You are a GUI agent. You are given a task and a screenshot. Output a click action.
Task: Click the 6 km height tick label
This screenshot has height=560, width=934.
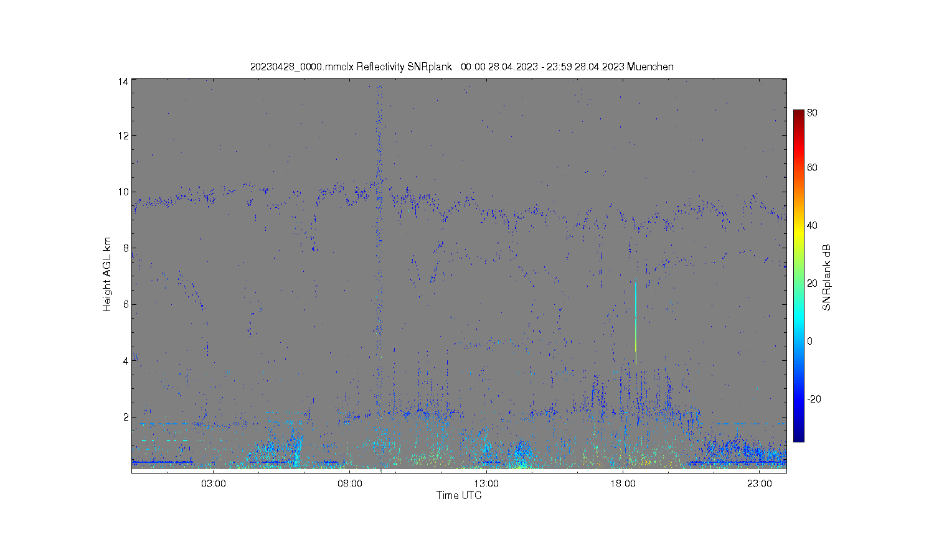[x=126, y=304]
